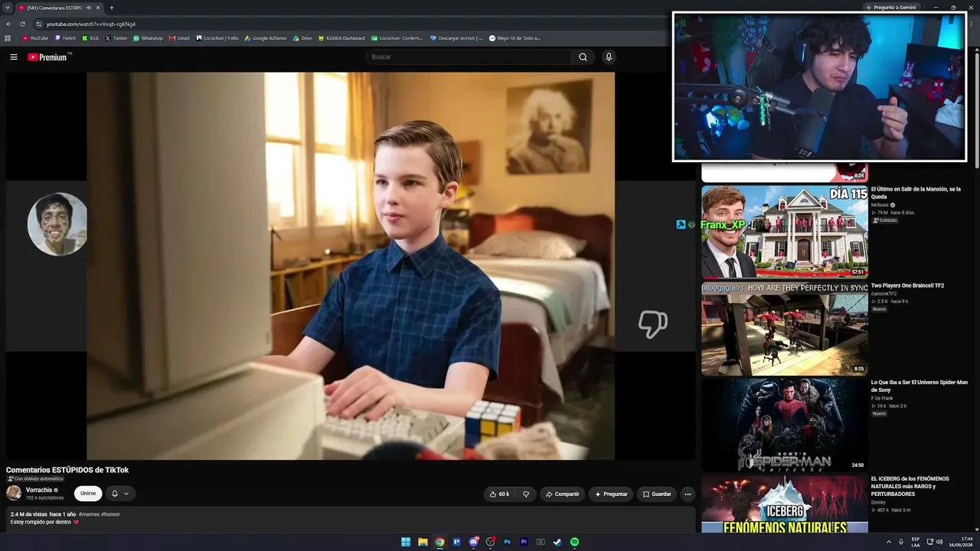The image size is (980, 551).
Task: Open Premiere Pro from the taskbar
Action: pyautogui.click(x=524, y=542)
